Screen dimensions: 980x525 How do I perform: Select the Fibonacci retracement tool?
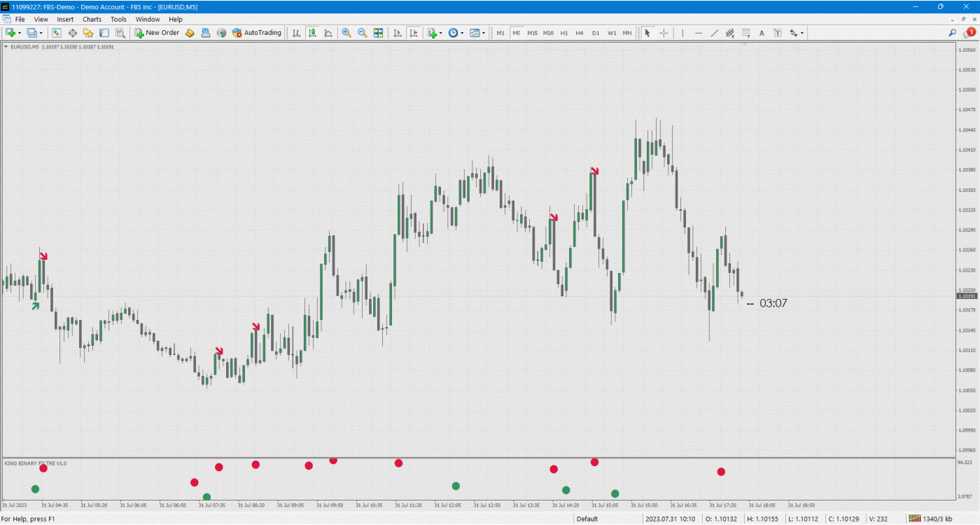tap(746, 33)
